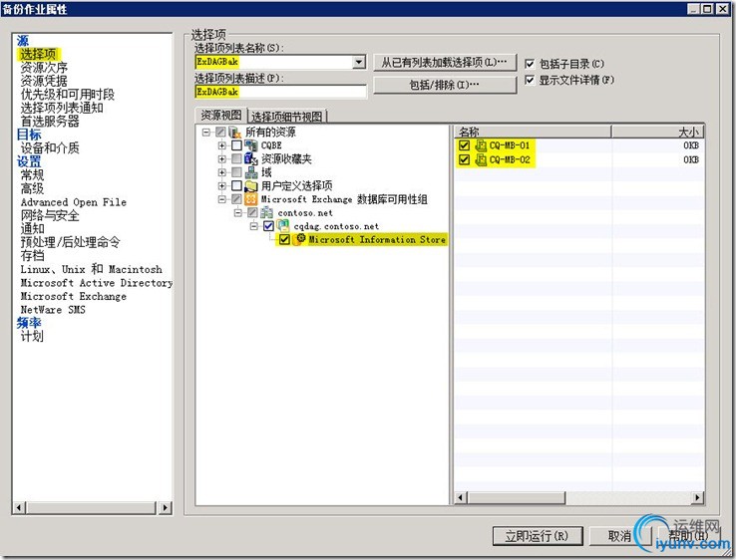Uncheck Microsoft Information Store checkbox
This screenshot has height=560, width=736.
click(x=284, y=240)
